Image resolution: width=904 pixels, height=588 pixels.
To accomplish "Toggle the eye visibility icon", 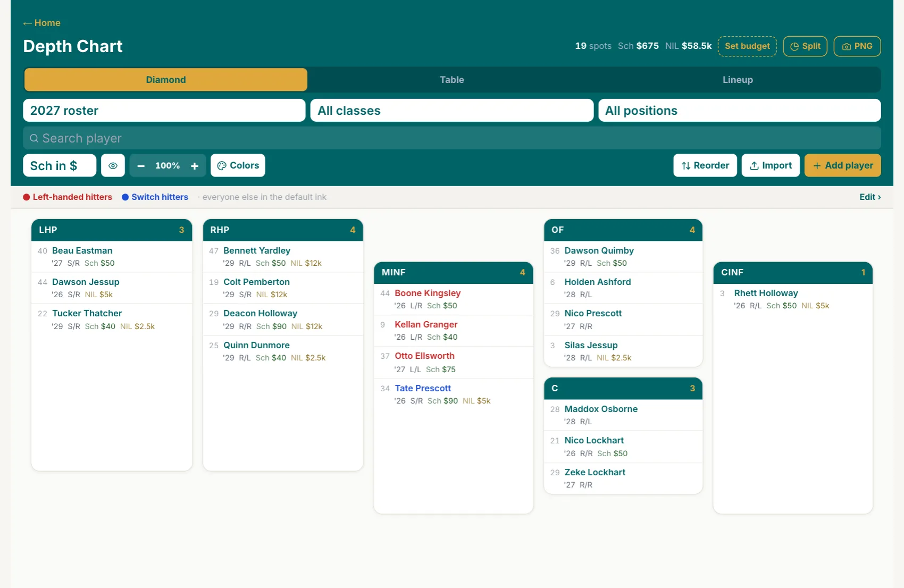I will pos(113,166).
